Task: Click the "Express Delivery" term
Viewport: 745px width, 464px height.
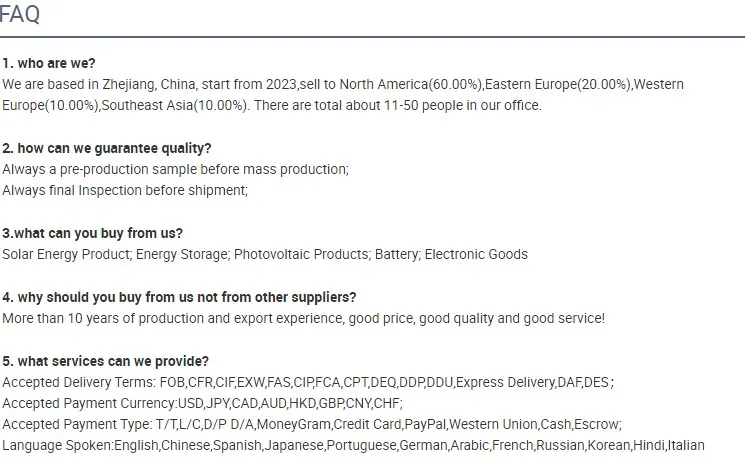Action: 510,382
